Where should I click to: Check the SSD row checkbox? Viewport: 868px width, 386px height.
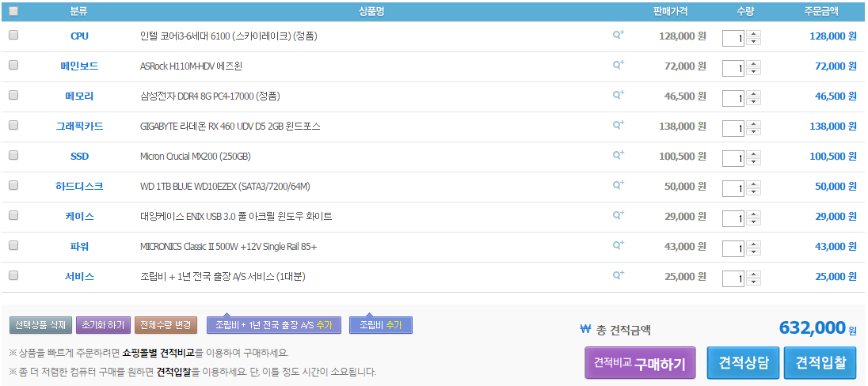[13, 155]
